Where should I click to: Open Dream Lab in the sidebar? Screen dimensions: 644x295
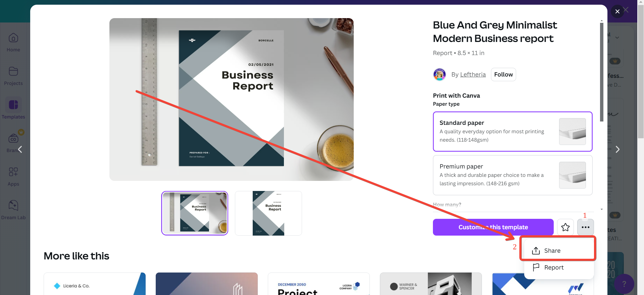pos(13,210)
